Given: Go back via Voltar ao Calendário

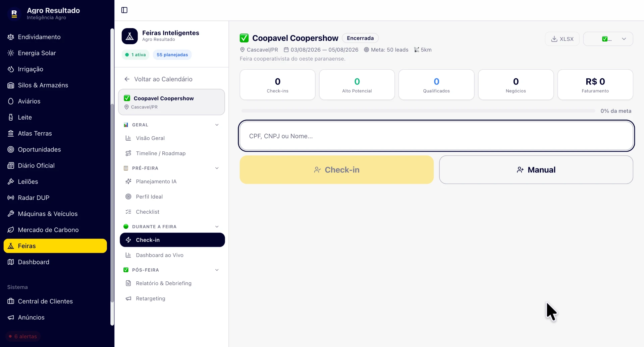Looking at the screenshot, I should tap(158, 79).
